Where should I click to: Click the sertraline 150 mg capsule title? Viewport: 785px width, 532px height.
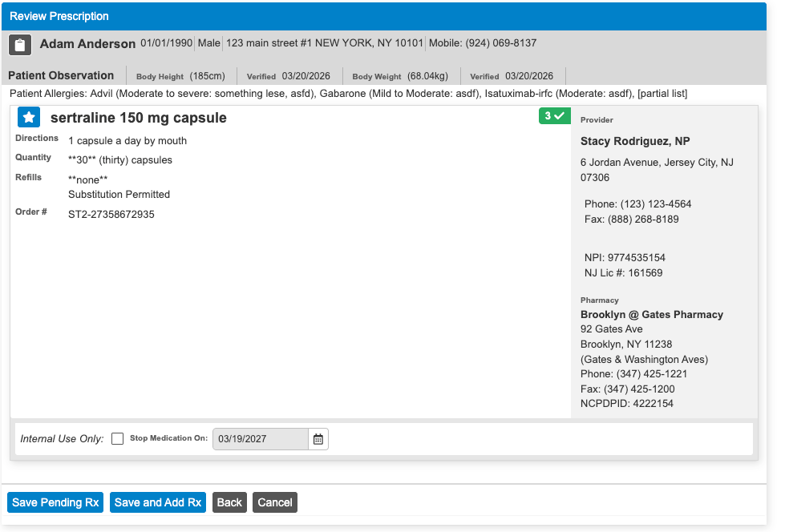coord(138,118)
